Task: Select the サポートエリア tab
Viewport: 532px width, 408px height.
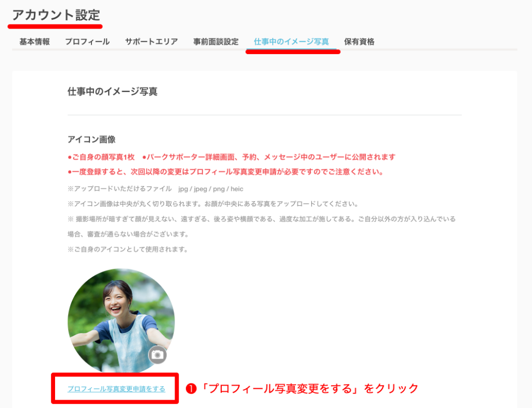Action: 151,42
